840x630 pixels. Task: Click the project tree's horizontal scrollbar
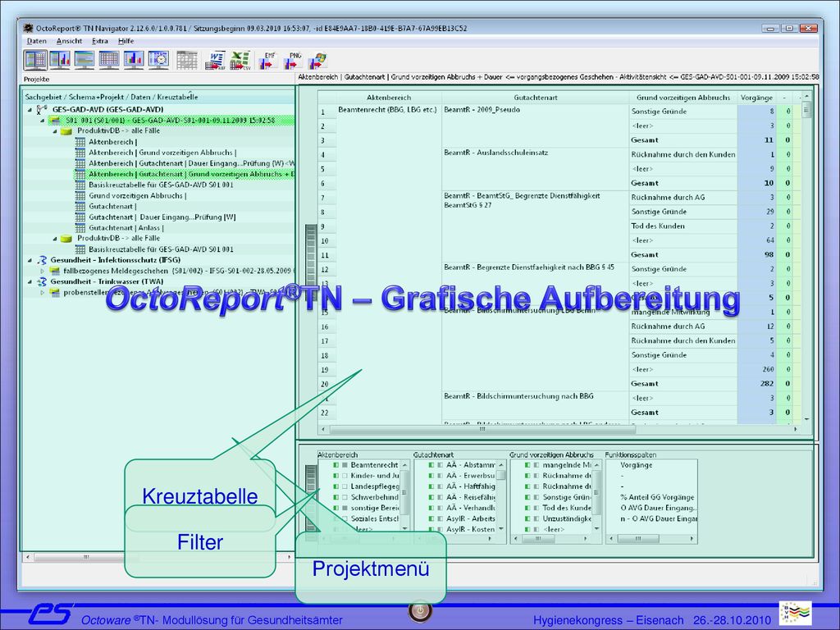[157, 557]
